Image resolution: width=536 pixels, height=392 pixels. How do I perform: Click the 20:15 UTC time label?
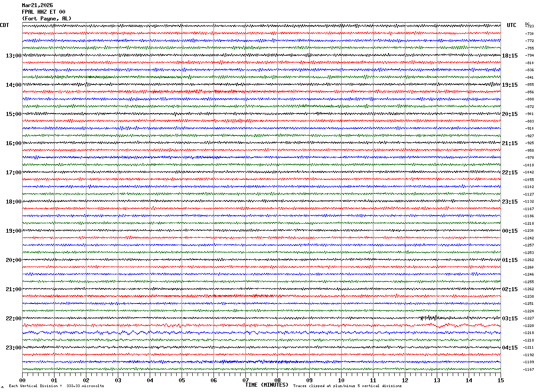(x=510, y=114)
